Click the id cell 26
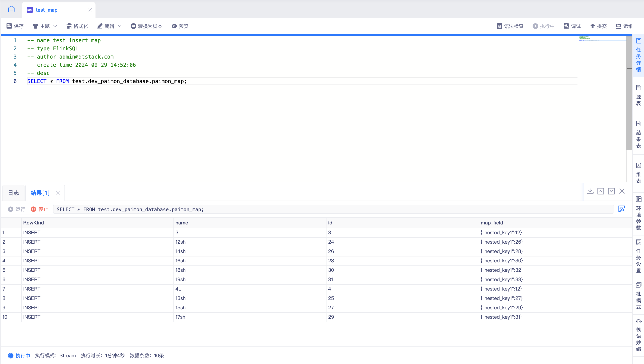This screenshot has width=644, height=364. coord(402,251)
